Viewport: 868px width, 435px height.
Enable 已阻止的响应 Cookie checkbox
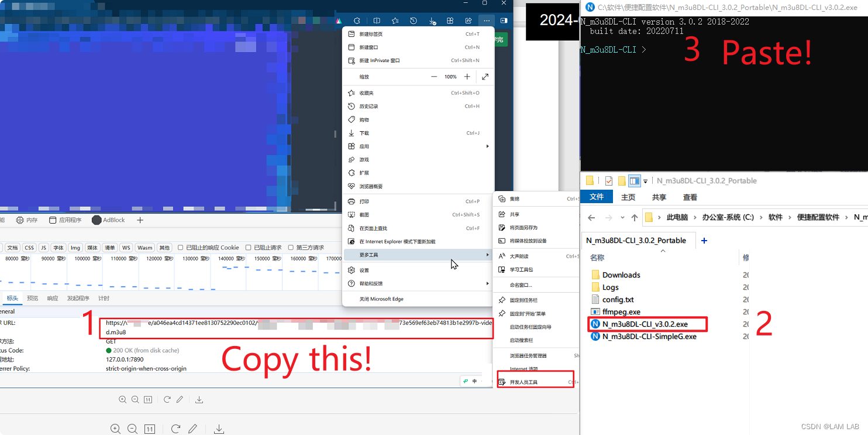point(181,248)
